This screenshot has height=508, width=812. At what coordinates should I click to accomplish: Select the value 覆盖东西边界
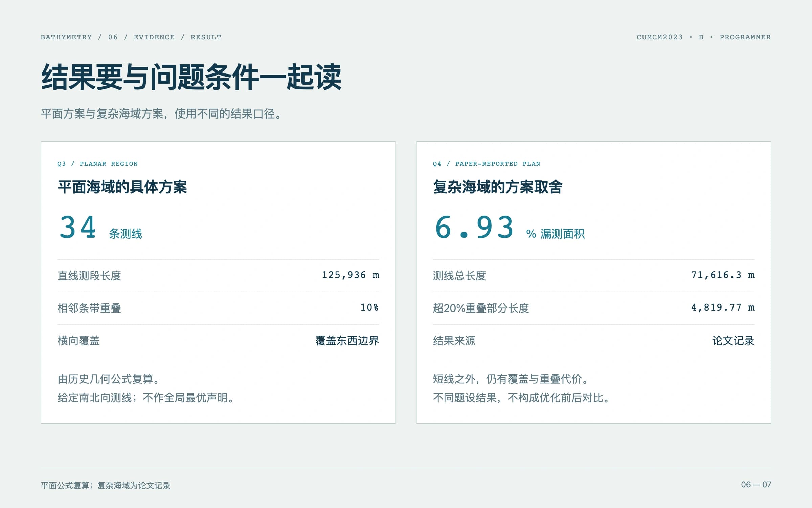[347, 341]
